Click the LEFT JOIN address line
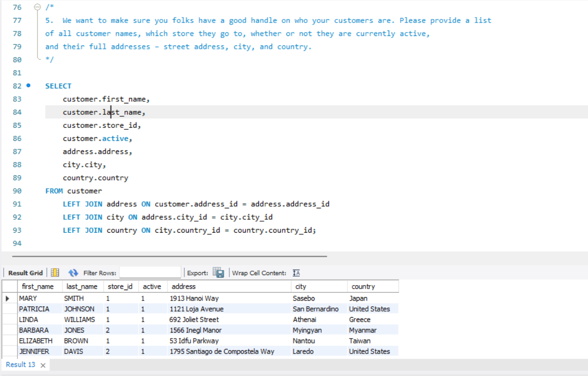Viewport: 588px width, 376px height. pyautogui.click(x=196, y=204)
